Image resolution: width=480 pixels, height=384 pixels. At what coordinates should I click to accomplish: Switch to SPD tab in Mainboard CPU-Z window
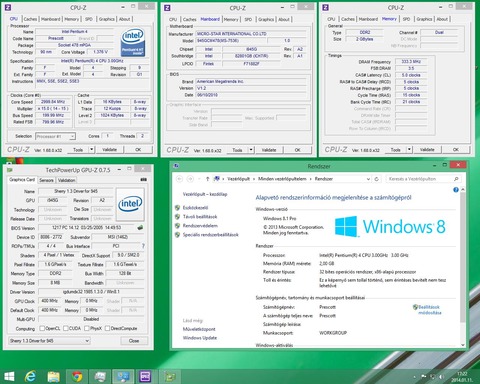(x=248, y=19)
